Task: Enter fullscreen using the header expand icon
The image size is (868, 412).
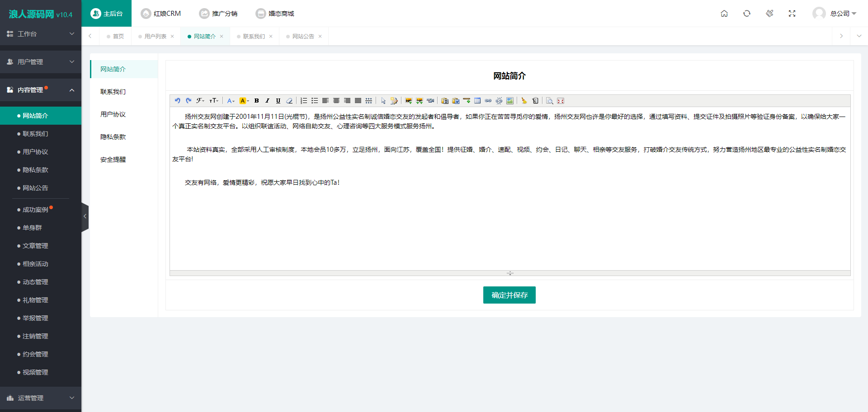Action: (792, 14)
